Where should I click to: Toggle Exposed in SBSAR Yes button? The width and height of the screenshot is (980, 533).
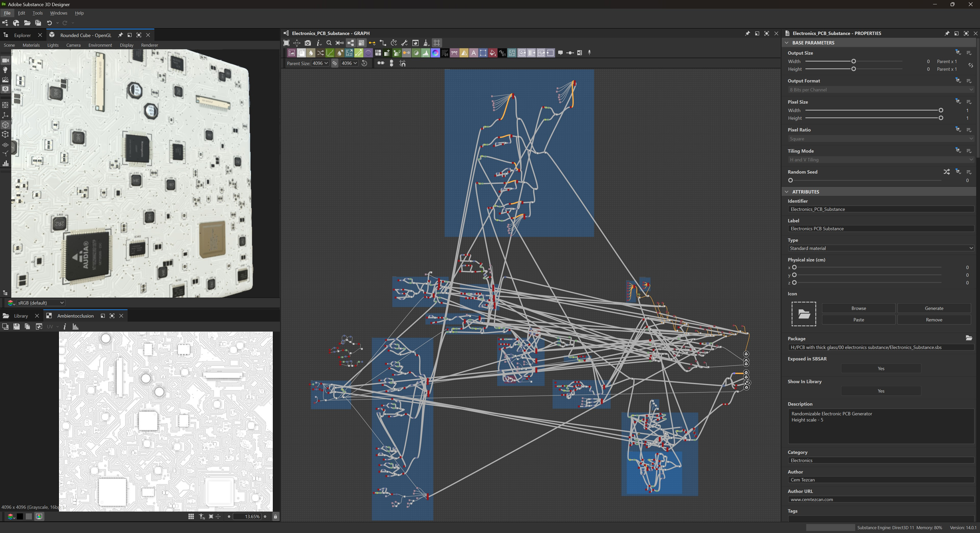click(881, 368)
